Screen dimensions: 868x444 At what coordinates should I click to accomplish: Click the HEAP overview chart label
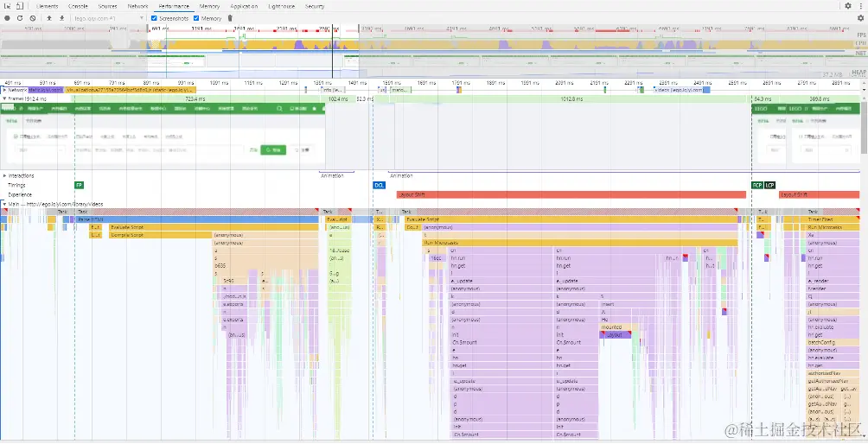coord(859,73)
